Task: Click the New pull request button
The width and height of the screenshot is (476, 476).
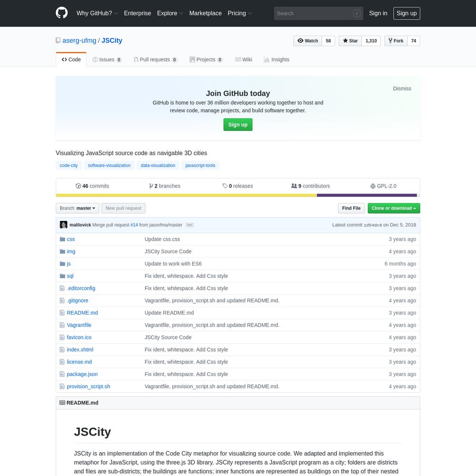Action: [x=123, y=208]
